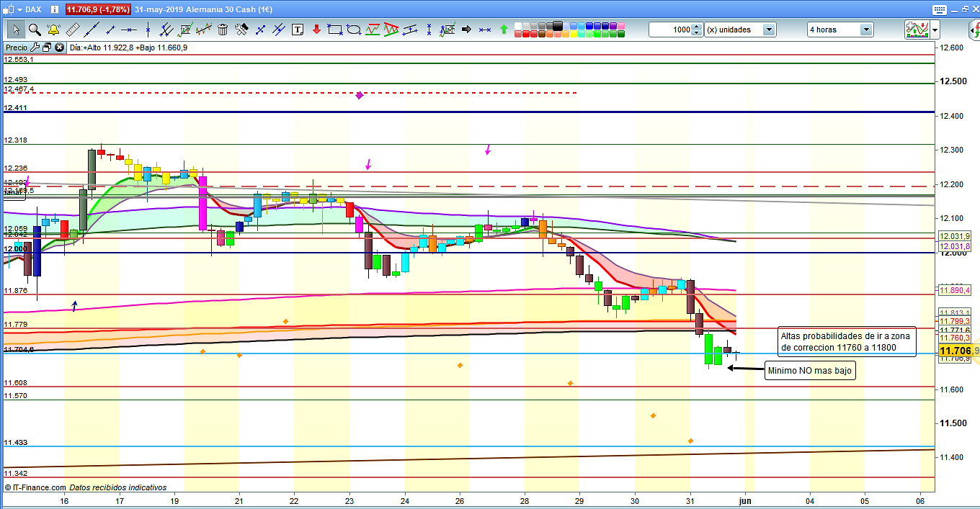Click the trash can delete icon
The width and height of the screenshot is (980, 509).
[223, 30]
